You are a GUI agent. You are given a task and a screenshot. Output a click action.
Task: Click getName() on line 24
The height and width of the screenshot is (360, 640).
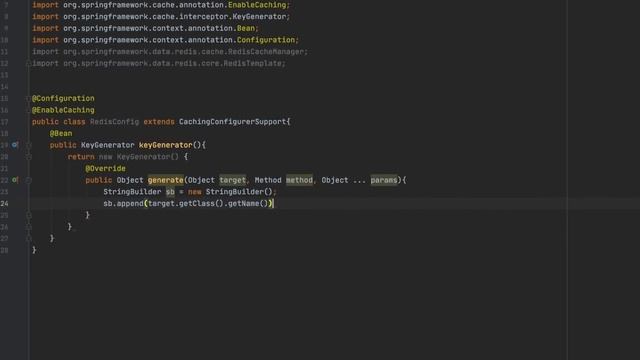point(248,203)
